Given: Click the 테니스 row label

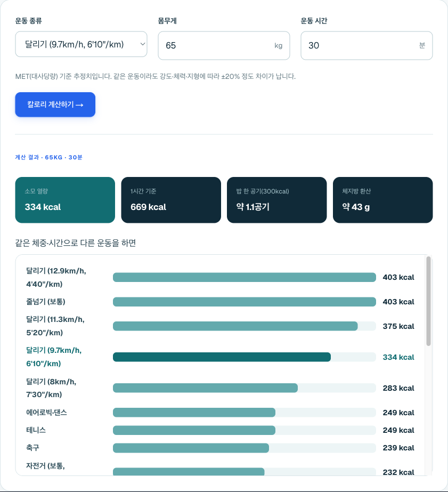Looking at the screenshot, I should pyautogui.click(x=36, y=430).
